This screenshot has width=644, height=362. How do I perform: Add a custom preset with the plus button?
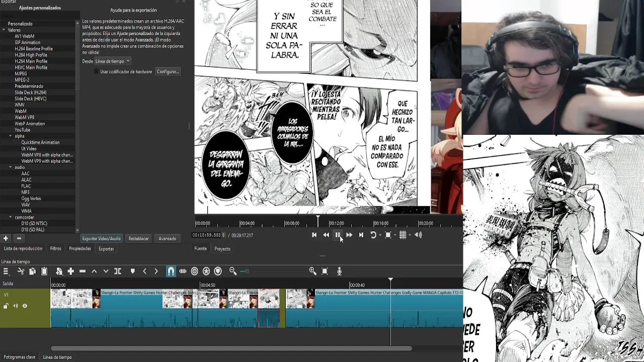coord(6,238)
